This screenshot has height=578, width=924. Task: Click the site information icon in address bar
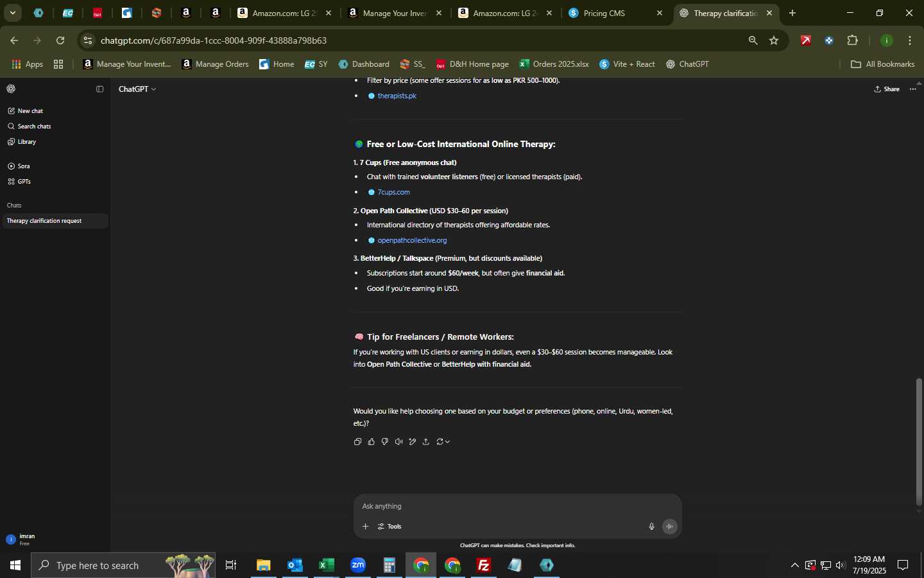(89, 40)
